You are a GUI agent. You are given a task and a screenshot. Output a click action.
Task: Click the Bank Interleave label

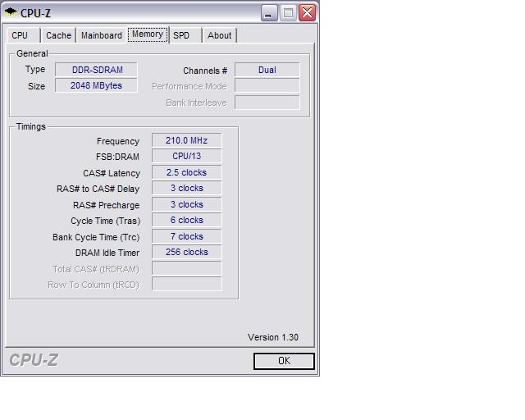196,103
